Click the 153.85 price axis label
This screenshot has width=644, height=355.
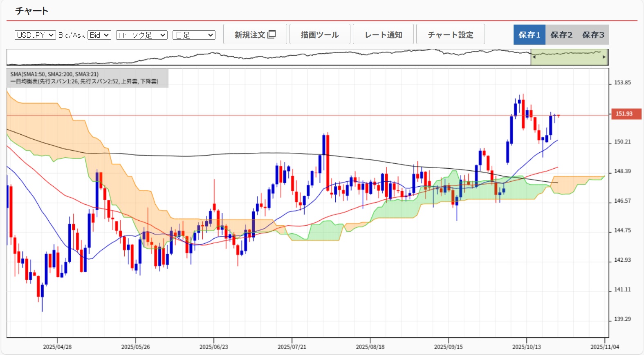pos(622,83)
